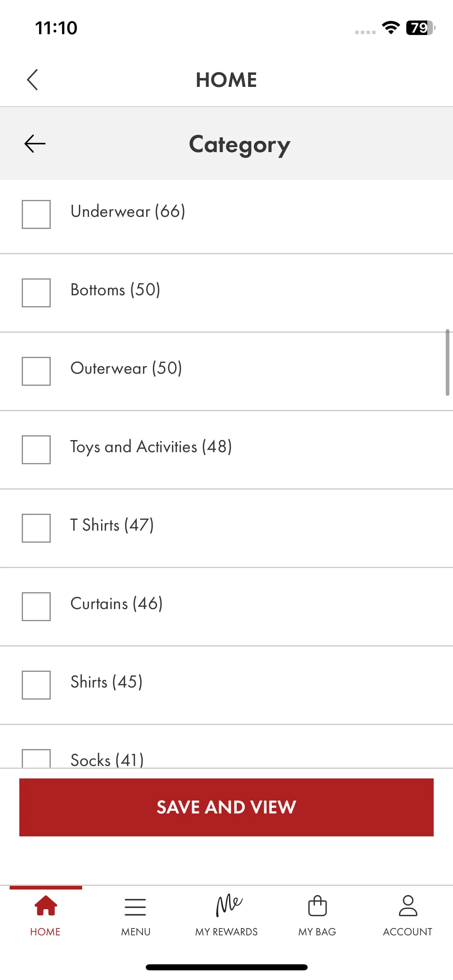Screen dimensions: 453x980
Task: Open the My Rewards Me icon
Action: [x=229, y=905]
